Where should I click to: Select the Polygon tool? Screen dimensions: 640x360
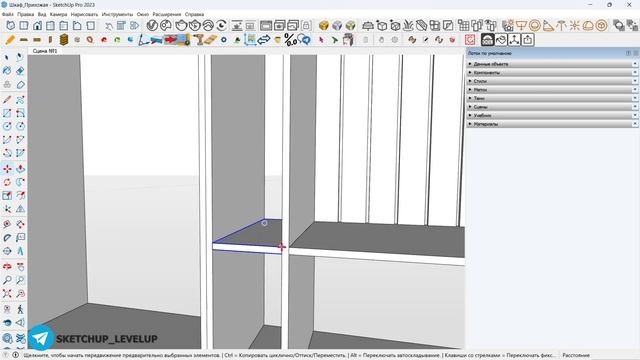20,126
